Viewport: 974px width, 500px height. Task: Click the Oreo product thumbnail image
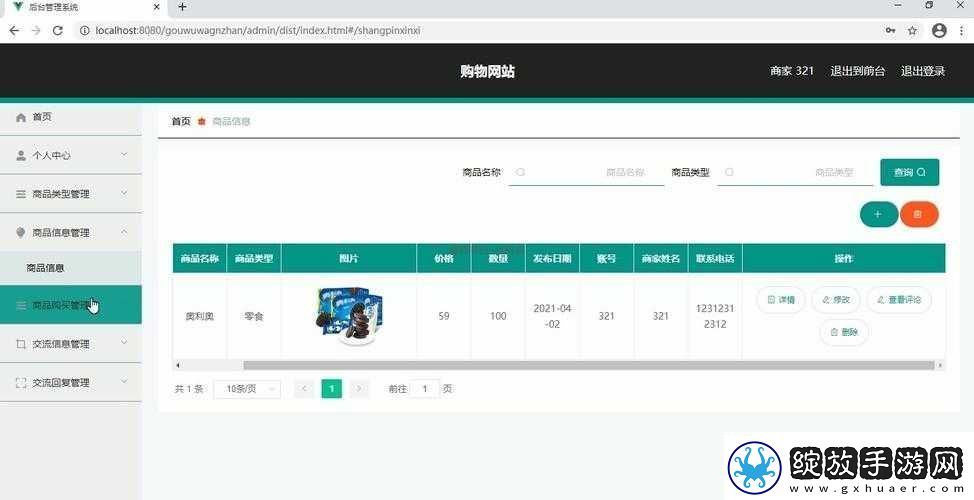[x=349, y=316]
